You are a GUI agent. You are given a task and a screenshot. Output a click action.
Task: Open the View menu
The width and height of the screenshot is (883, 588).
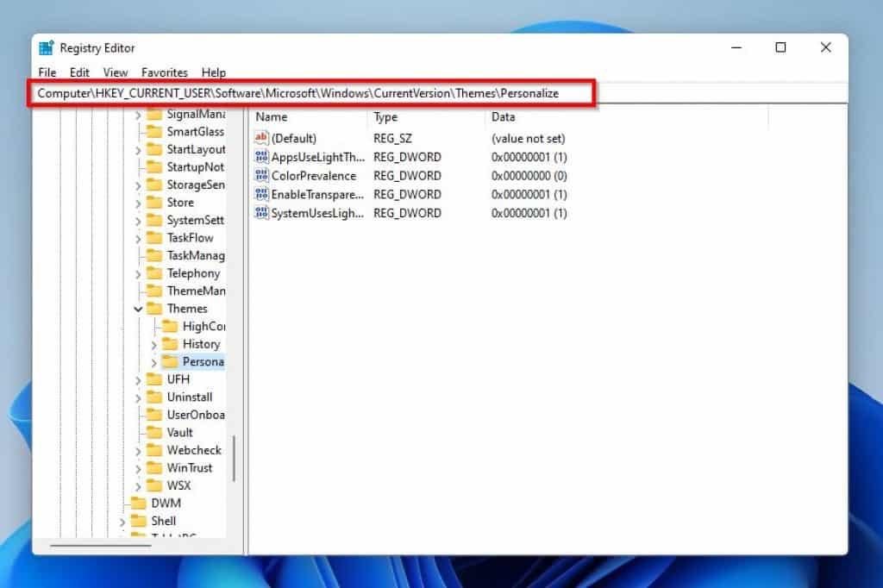click(x=116, y=72)
